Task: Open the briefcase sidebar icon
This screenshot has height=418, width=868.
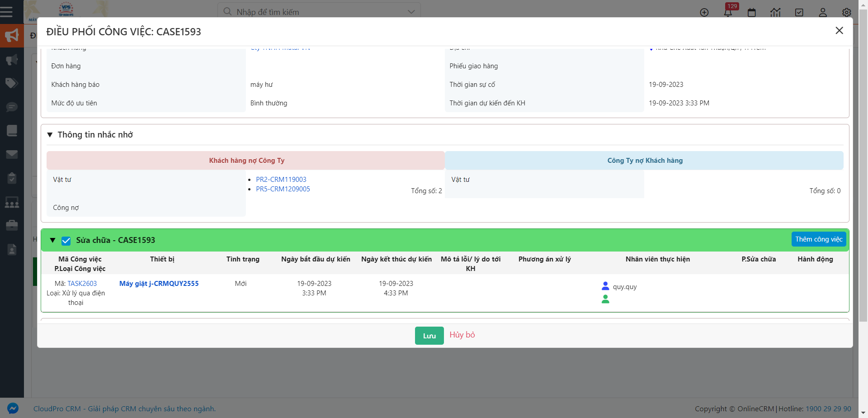Action: (x=12, y=225)
